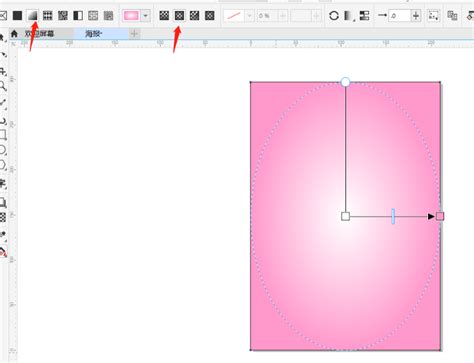Select the Color eyedropper tool
This screenshot has width=474, height=363.
pyautogui.click(x=3, y=235)
